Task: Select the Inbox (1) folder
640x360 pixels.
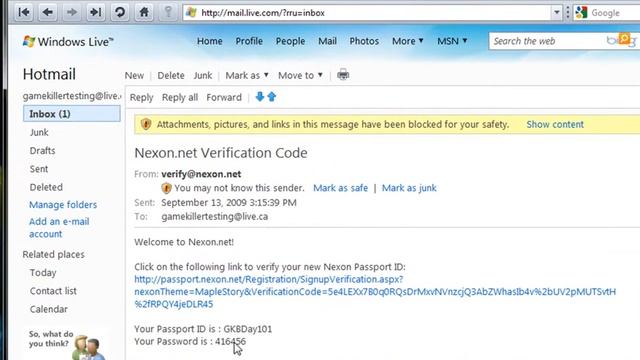Action: (72, 114)
